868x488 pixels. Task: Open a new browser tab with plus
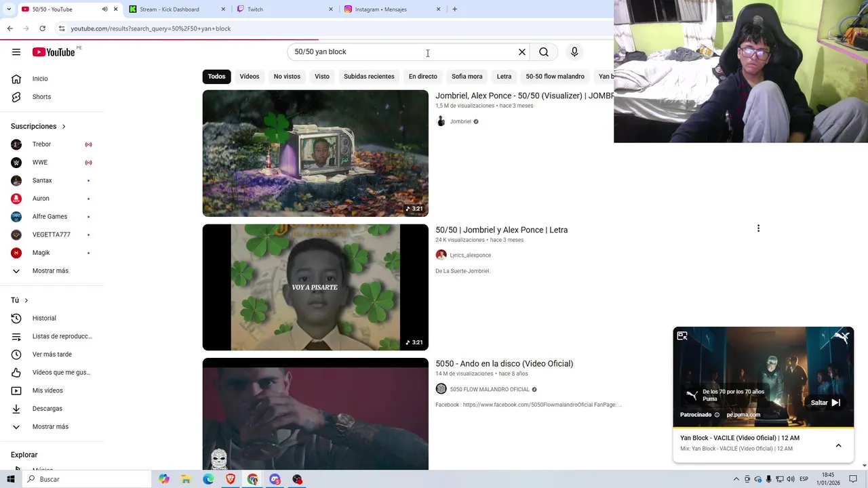click(x=454, y=9)
